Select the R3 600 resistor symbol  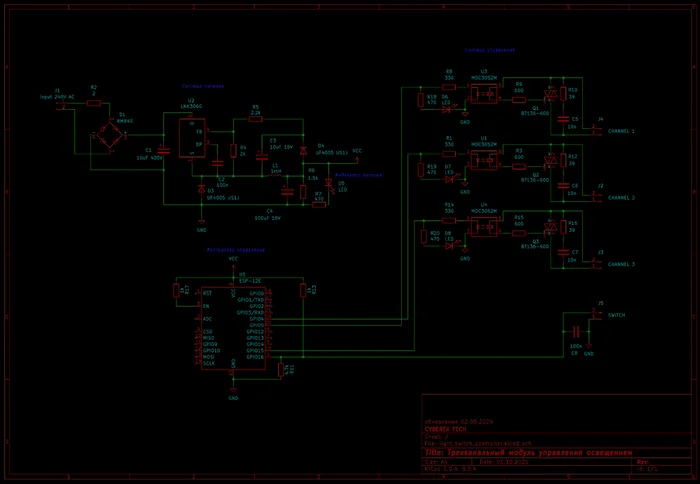[519, 167]
